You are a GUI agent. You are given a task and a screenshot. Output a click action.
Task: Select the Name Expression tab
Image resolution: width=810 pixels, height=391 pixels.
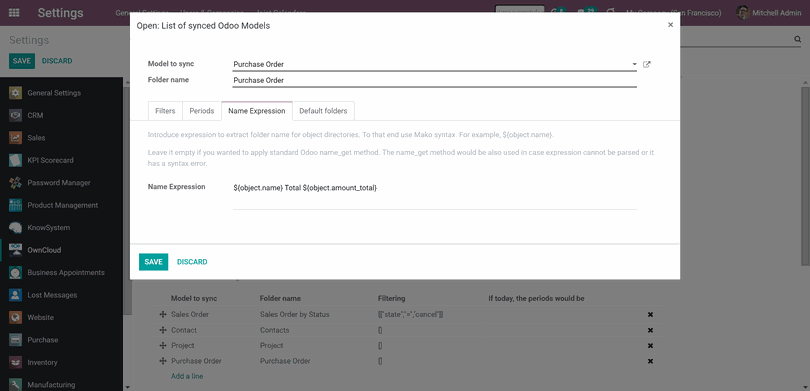pyautogui.click(x=257, y=111)
